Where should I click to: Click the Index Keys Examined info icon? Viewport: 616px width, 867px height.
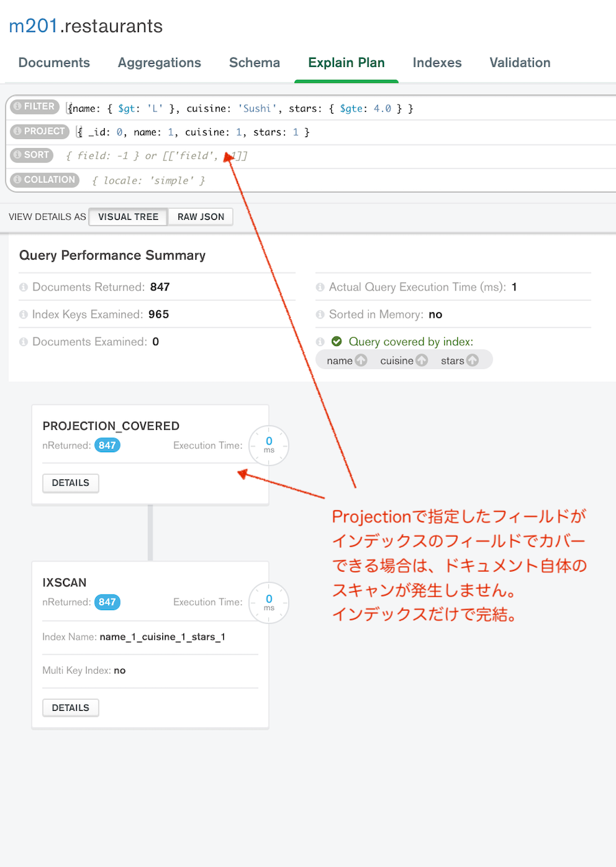coord(23,314)
